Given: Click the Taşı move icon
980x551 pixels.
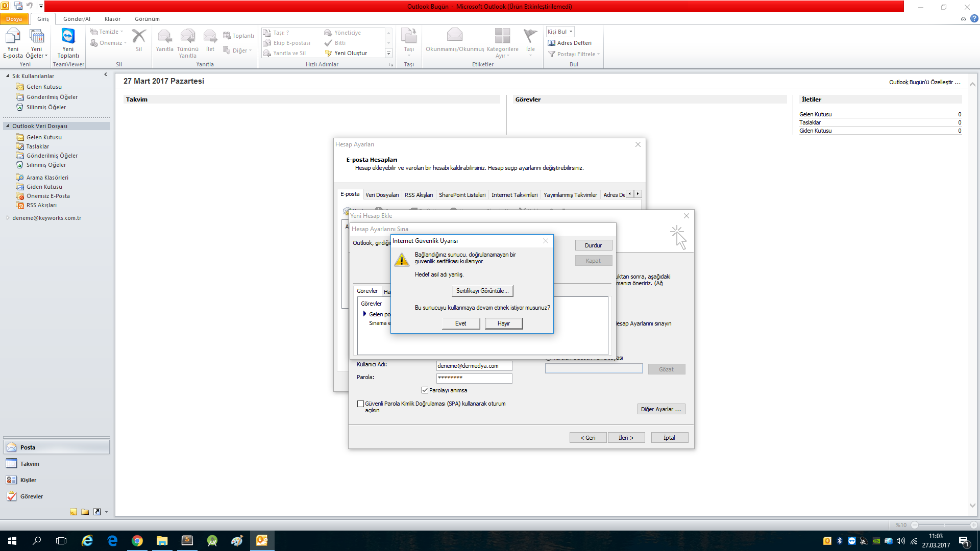Looking at the screenshot, I should click(x=409, y=41).
